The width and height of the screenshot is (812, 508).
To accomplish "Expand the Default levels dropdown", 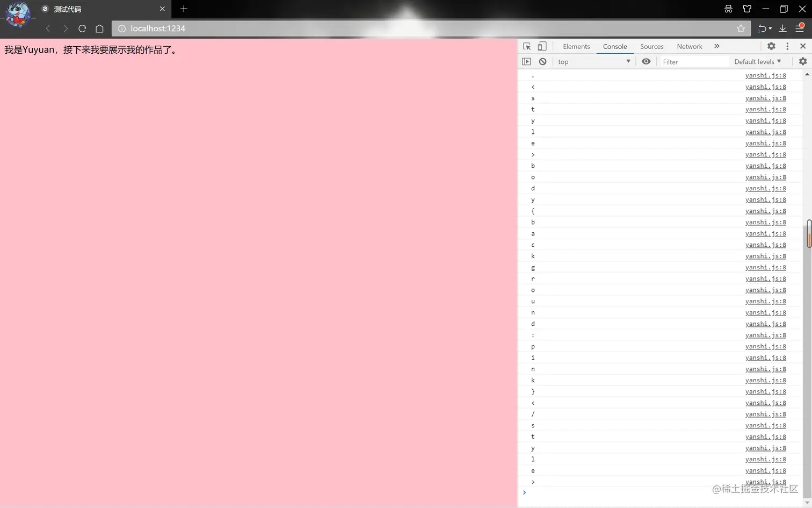I will tap(757, 62).
